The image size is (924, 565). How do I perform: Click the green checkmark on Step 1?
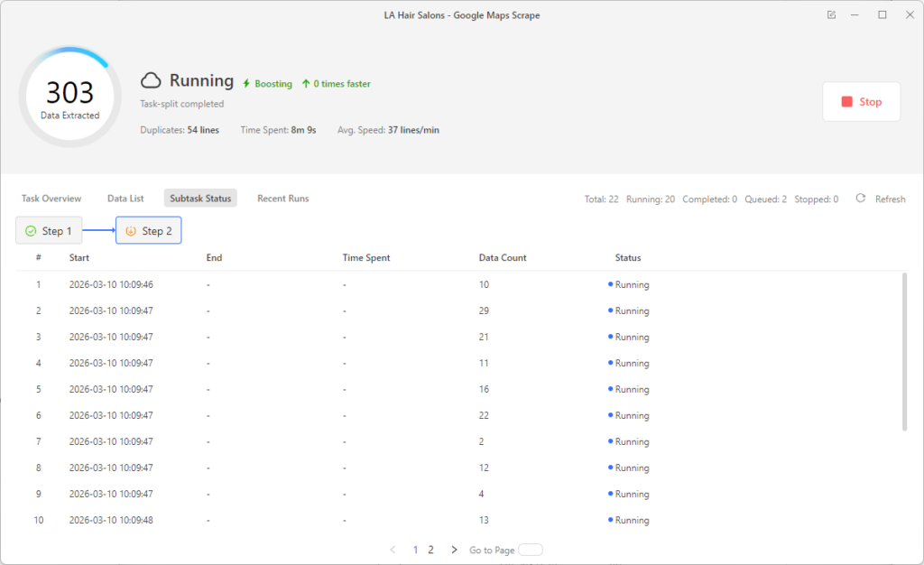coord(31,231)
